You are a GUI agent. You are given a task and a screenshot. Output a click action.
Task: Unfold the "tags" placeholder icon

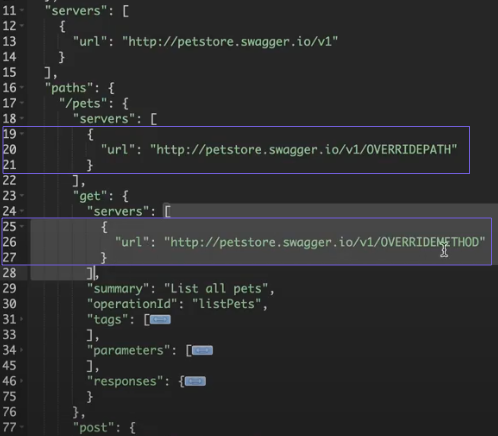(x=160, y=320)
